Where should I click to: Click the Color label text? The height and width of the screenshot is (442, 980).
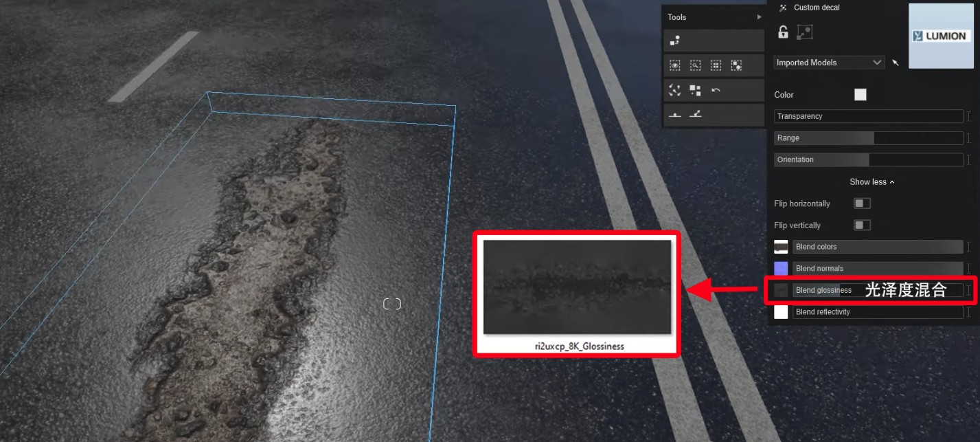pos(784,95)
